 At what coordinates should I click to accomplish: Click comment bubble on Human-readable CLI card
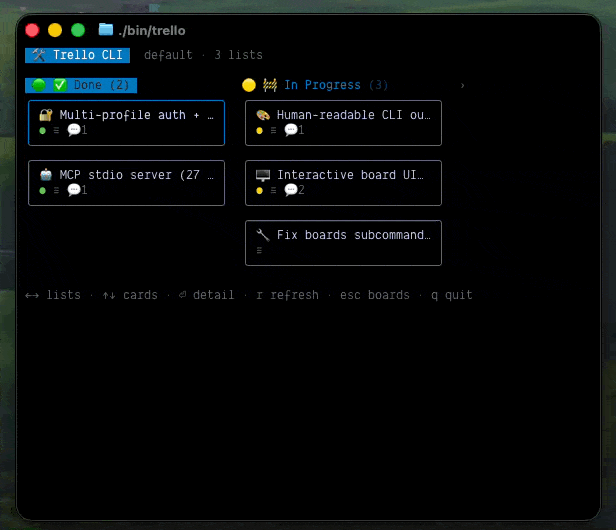291,130
